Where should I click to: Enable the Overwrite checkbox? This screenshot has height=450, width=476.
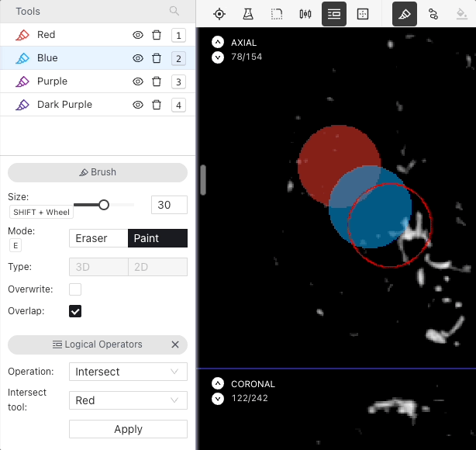[x=75, y=289]
